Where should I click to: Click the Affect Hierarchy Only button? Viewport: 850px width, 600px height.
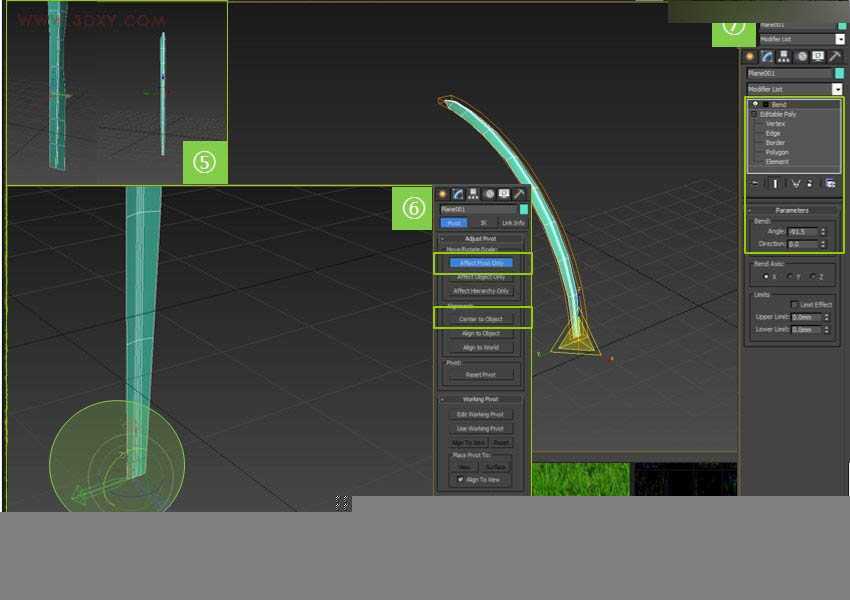pos(481,291)
